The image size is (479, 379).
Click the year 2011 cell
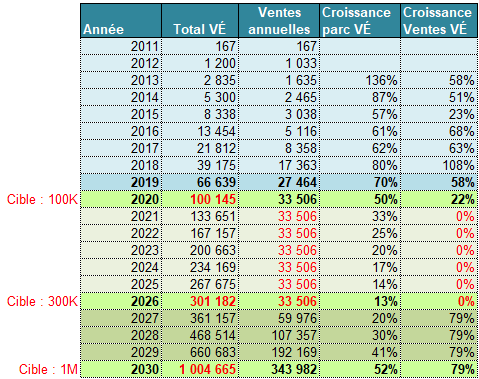coord(121,46)
